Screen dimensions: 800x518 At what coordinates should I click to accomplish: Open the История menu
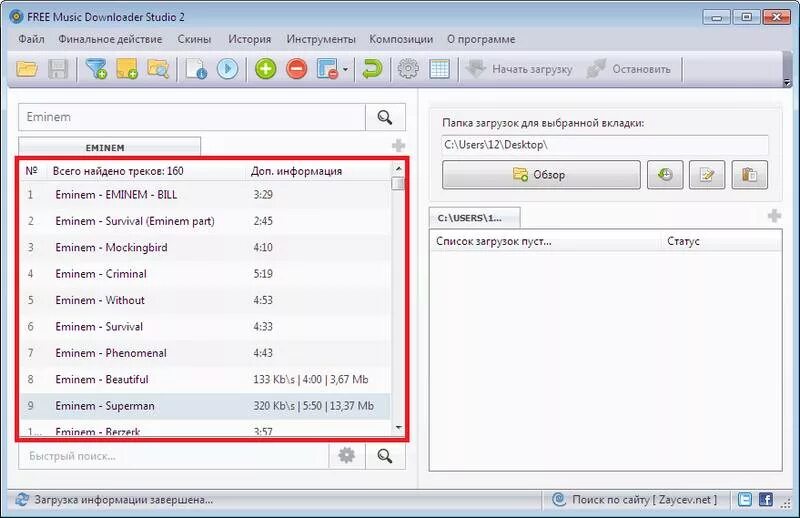coord(249,39)
